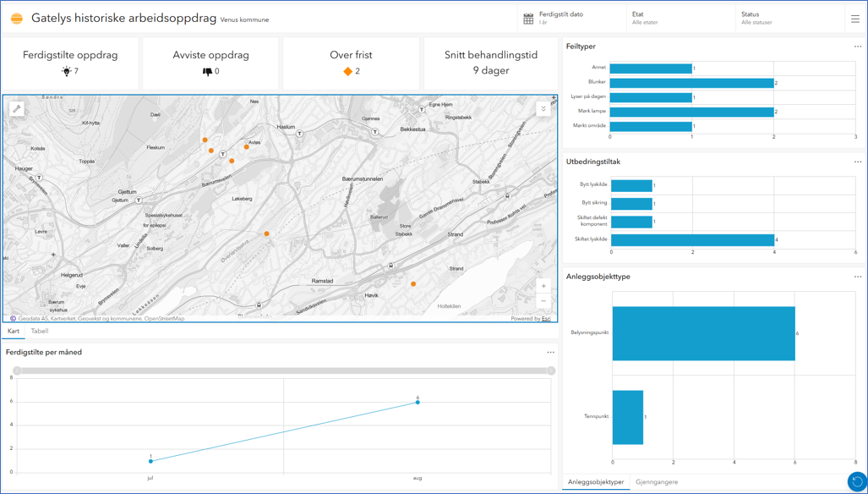
Task: Click the orange dashboard logo icon
Action: (17, 19)
